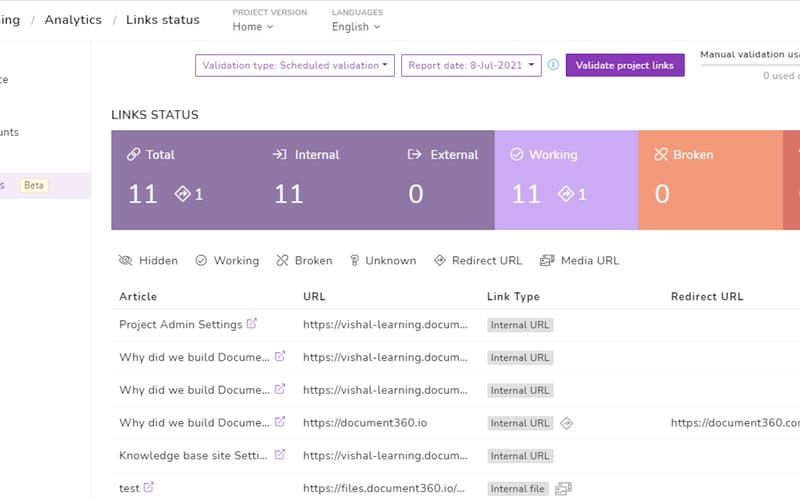Open first Why did we build article externally
The image size is (800, 500).
point(280,356)
